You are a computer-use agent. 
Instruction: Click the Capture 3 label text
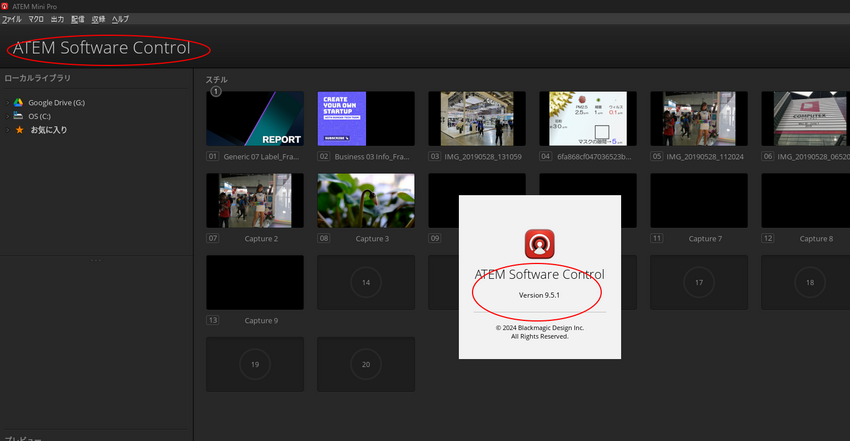pos(372,238)
